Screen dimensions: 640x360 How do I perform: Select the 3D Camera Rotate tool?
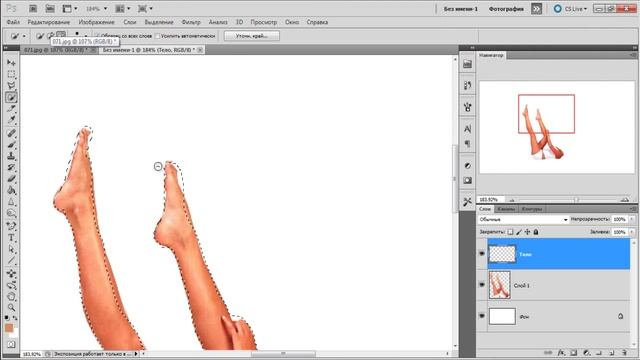(x=11, y=285)
